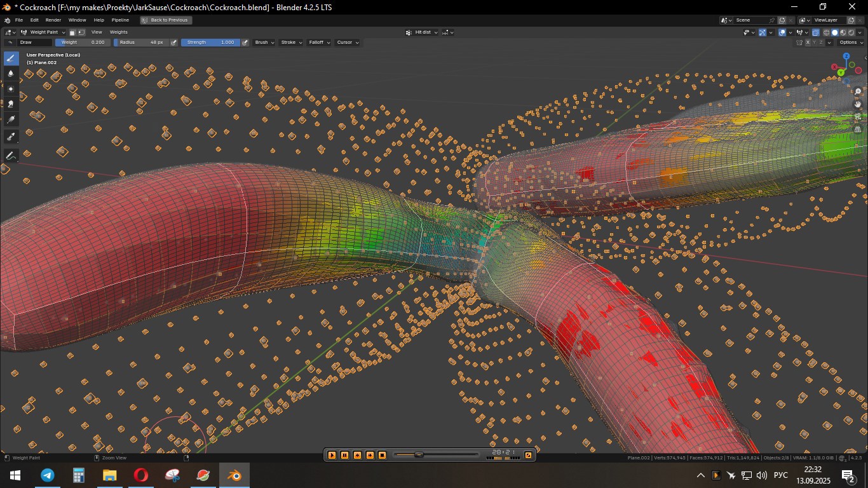Open the Render menu
Viewport: 868px width, 488px height.
pos(53,20)
